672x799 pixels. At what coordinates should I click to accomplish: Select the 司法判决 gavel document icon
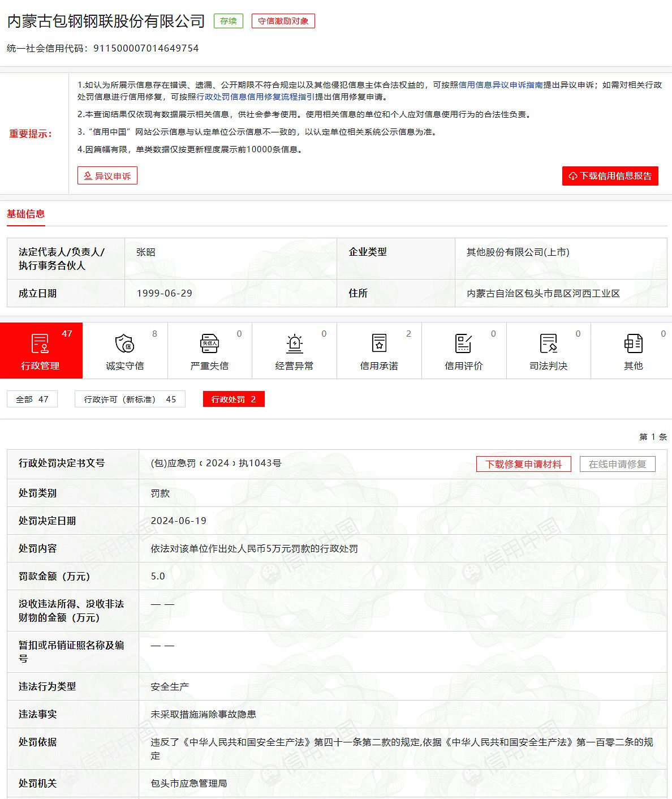[x=548, y=343]
